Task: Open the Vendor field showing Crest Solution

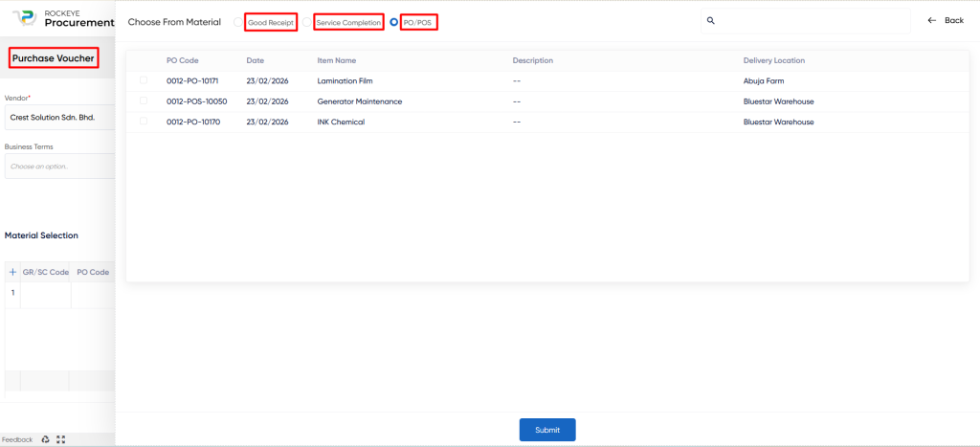Action: (x=59, y=118)
